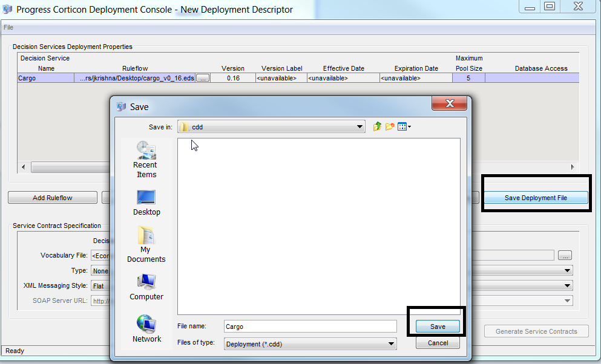Maximize the Deployment Console window

pyautogui.click(x=550, y=6)
